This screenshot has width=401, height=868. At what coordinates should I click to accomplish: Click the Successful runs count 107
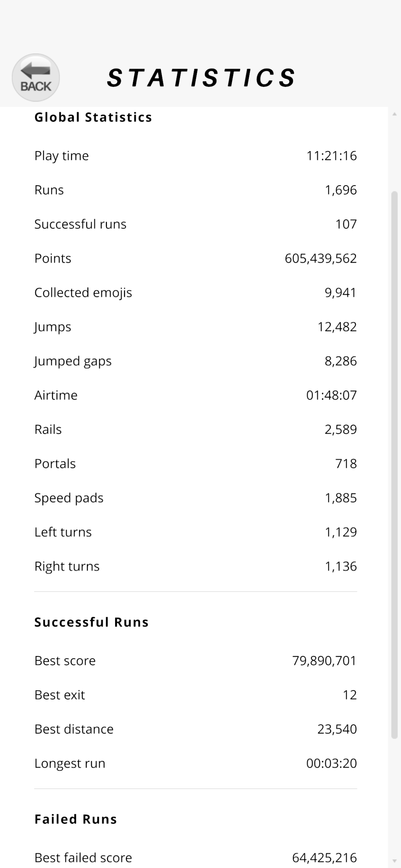coord(346,224)
